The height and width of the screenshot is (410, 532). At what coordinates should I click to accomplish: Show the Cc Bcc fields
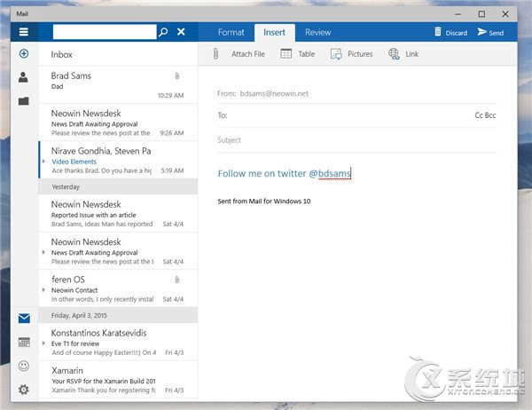[x=485, y=115]
